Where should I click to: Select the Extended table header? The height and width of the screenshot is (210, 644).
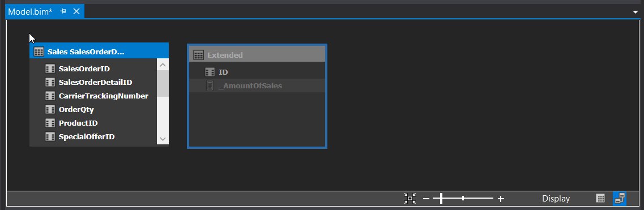(257, 54)
